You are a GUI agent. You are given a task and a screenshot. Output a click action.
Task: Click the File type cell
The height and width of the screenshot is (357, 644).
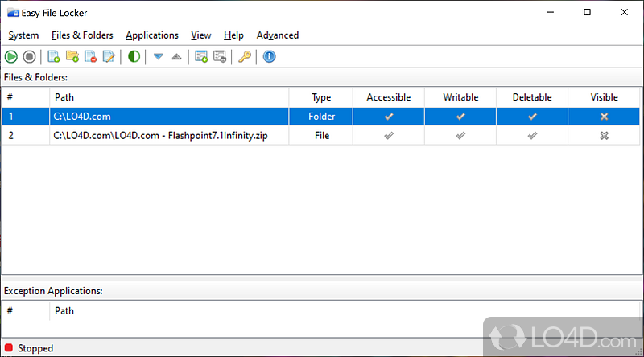(320, 135)
